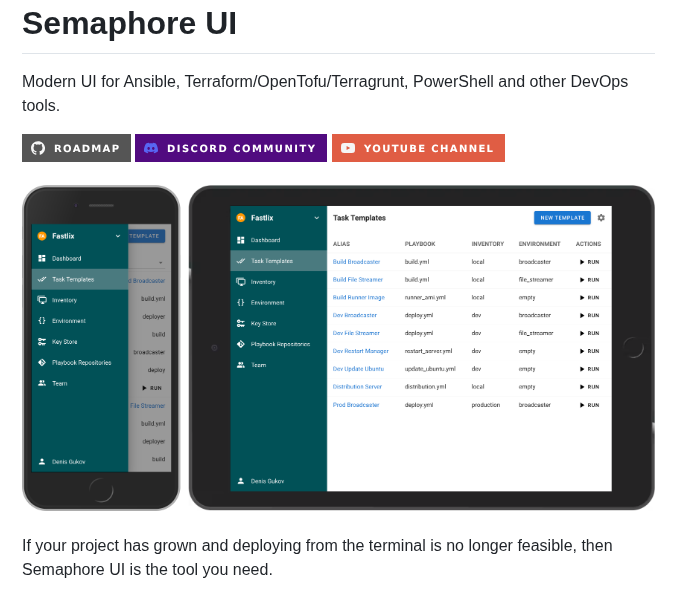The image size is (674, 590).
Task: Click the Discord logo icon
Action: 151,148
